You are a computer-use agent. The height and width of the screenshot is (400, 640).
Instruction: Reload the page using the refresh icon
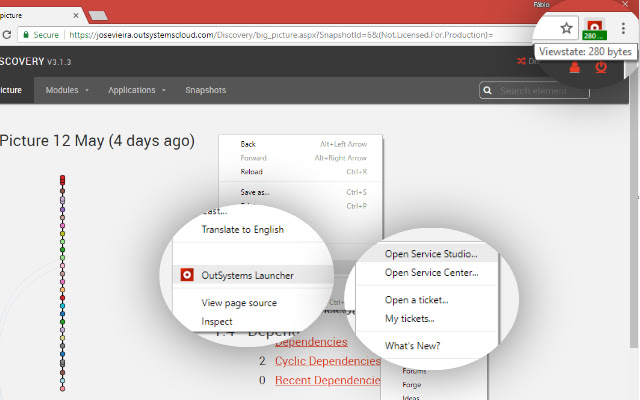pos(7,35)
